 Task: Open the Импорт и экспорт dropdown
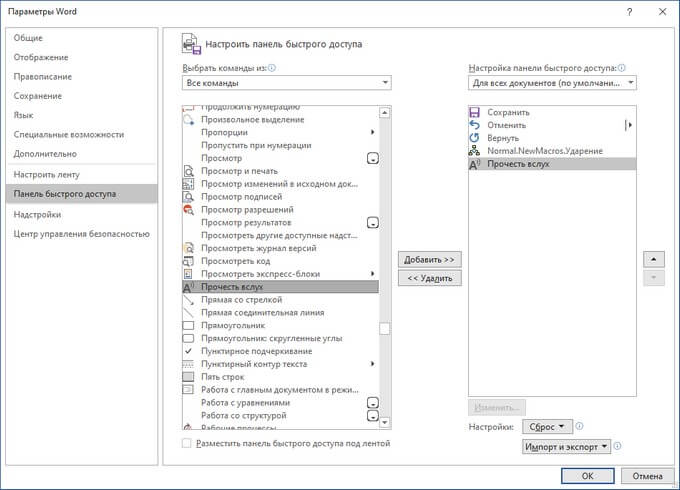click(566, 447)
